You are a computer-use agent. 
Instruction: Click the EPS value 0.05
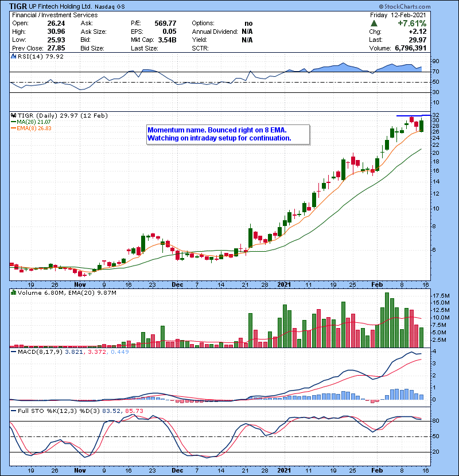pos(169,32)
